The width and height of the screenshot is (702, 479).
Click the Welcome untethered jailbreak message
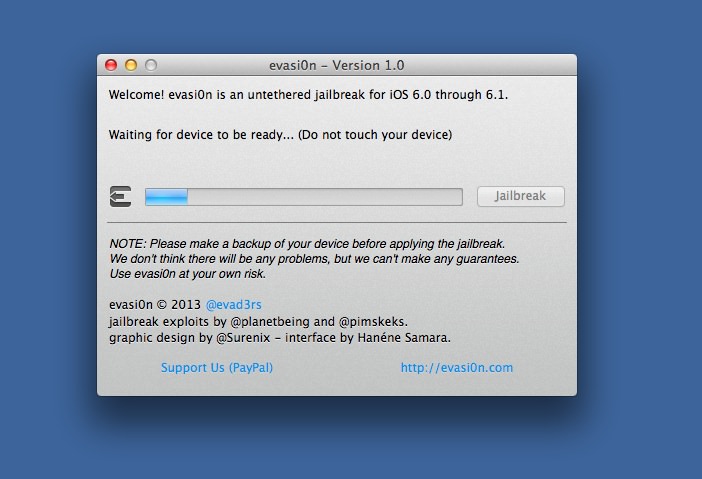[308, 95]
